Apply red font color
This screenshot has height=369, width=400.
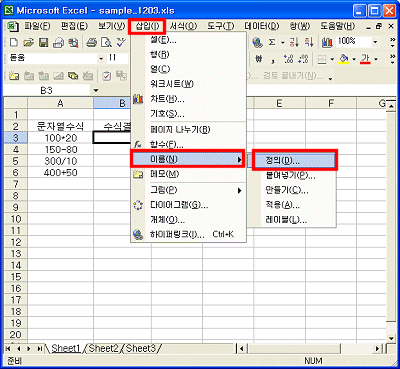pos(365,59)
